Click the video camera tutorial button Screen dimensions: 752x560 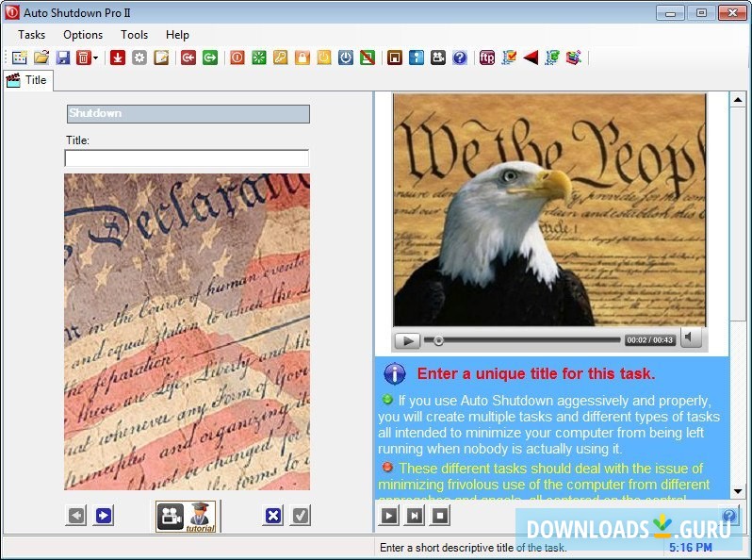pyautogui.click(x=171, y=517)
